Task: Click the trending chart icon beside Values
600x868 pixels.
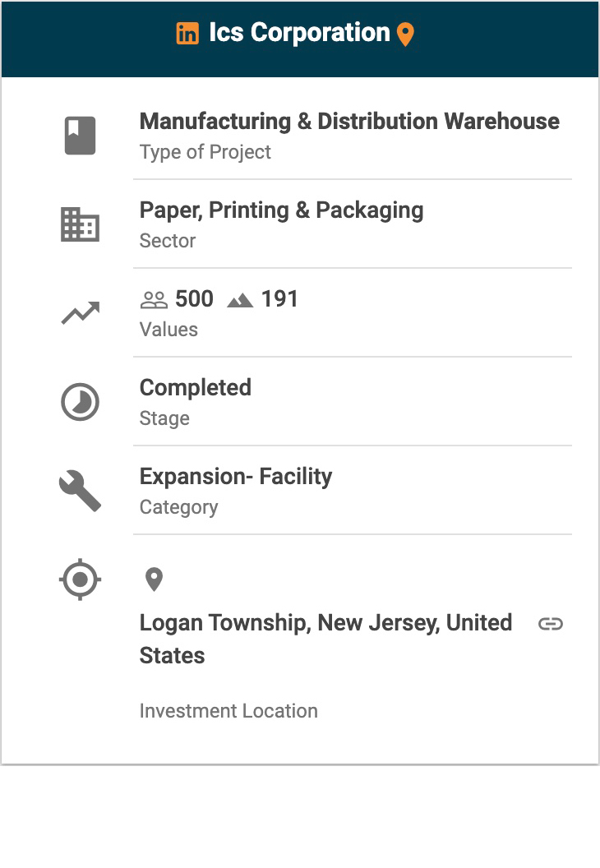Action: pyautogui.click(x=81, y=313)
